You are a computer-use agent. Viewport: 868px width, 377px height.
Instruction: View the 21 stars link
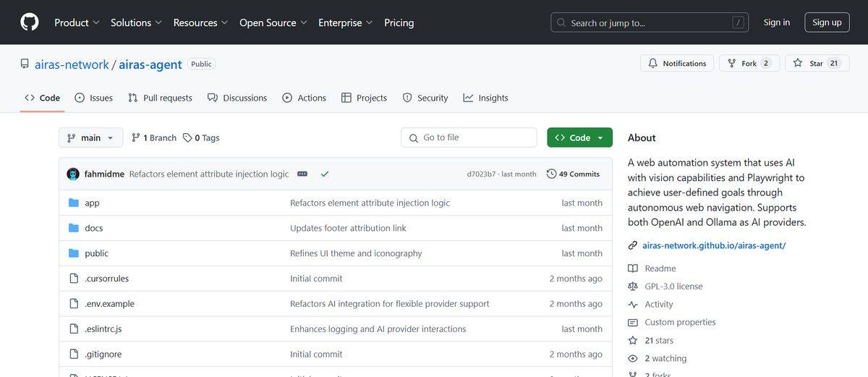tap(659, 341)
